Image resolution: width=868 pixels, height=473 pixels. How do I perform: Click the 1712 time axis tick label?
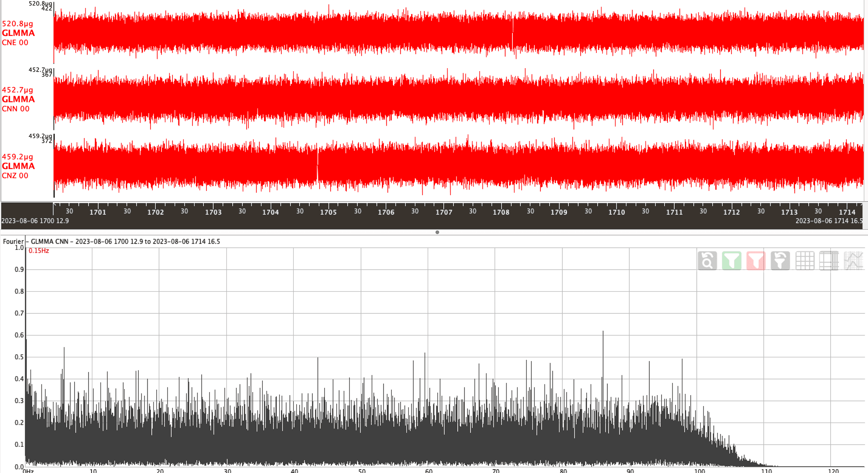(732, 212)
